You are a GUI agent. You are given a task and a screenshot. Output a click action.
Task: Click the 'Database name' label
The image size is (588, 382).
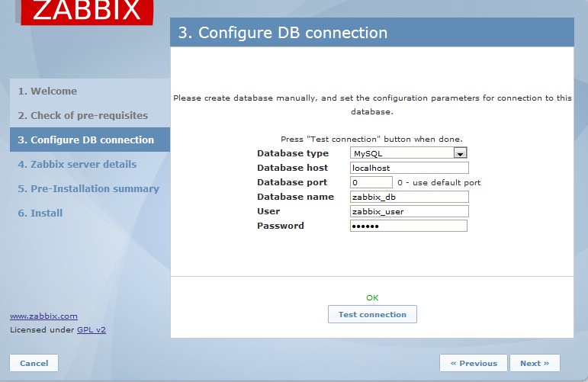pyautogui.click(x=295, y=197)
